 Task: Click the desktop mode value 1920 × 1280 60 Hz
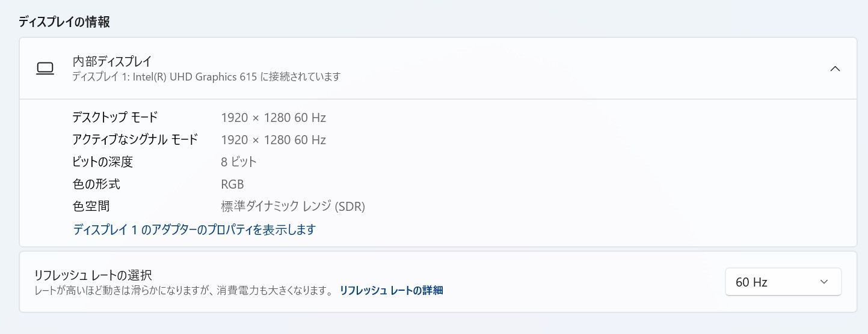point(274,118)
